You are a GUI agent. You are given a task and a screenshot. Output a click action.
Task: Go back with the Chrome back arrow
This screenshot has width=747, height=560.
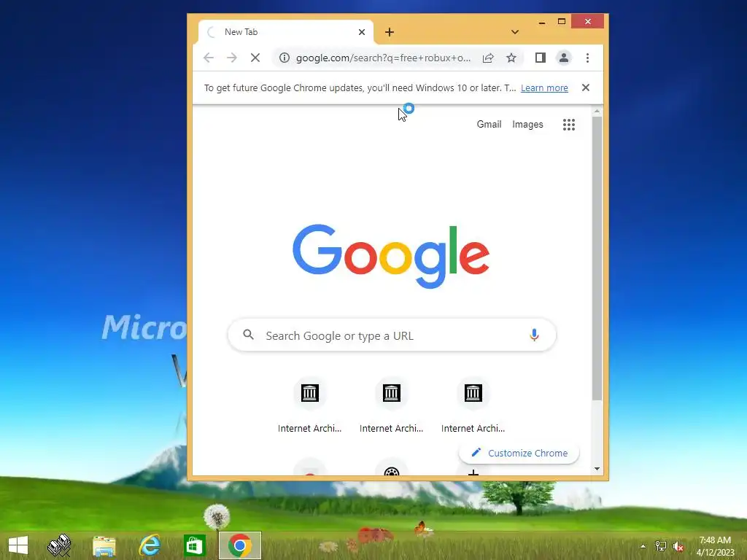pyautogui.click(x=208, y=58)
